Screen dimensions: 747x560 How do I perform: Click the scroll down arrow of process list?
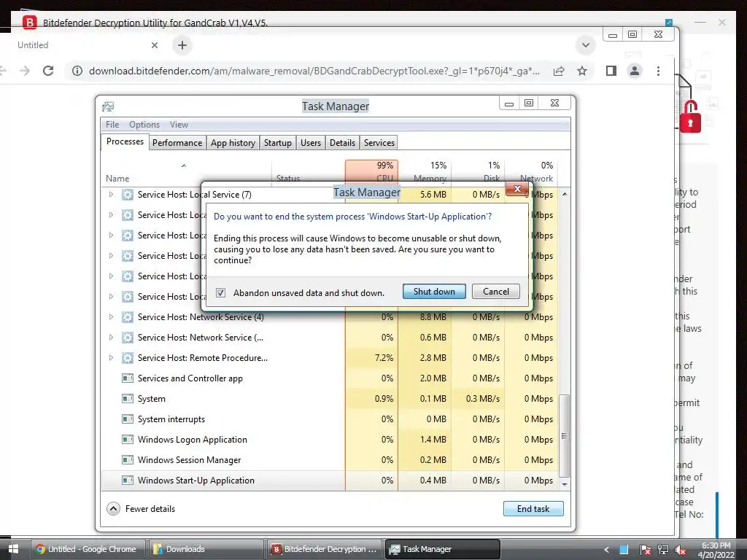click(x=565, y=484)
